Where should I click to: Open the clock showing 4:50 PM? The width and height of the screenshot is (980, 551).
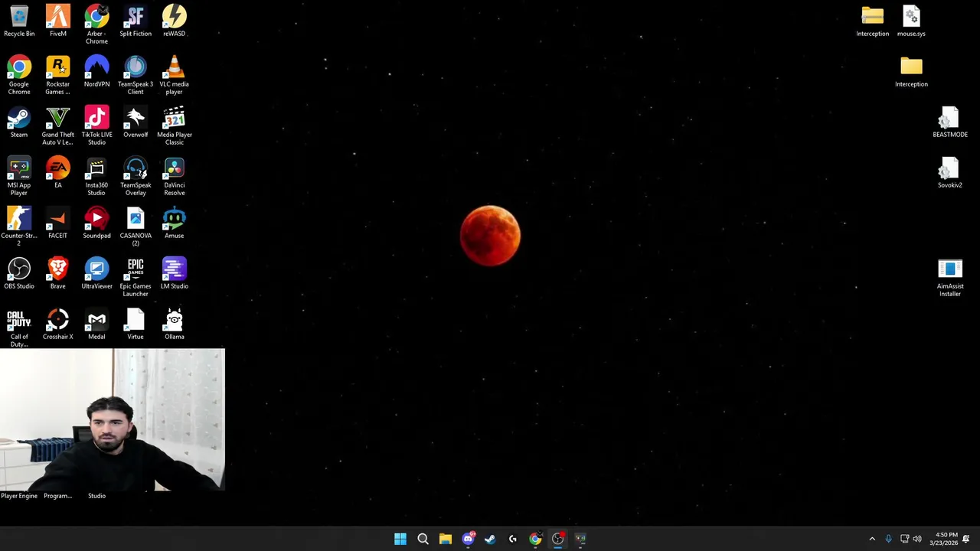(944, 539)
